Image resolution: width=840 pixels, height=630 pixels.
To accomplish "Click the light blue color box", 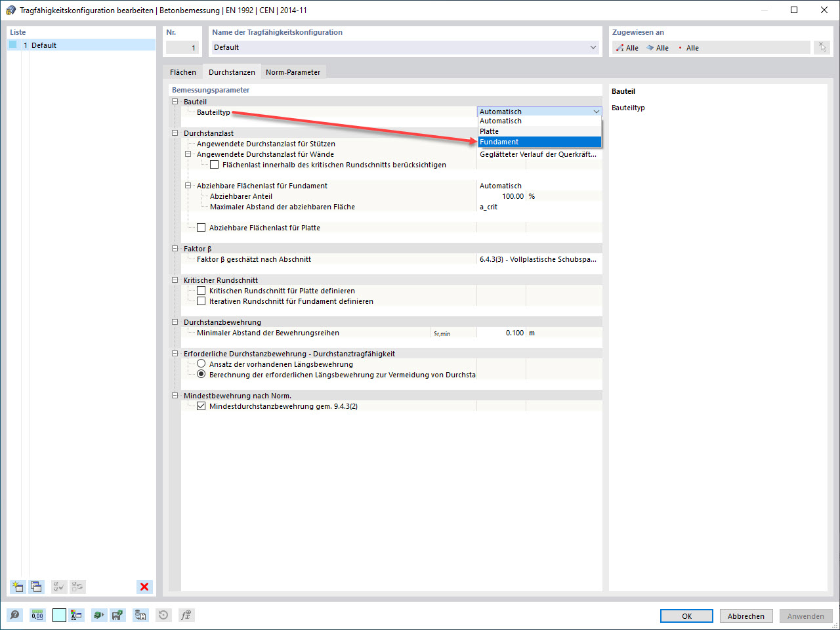I will pos(59,615).
